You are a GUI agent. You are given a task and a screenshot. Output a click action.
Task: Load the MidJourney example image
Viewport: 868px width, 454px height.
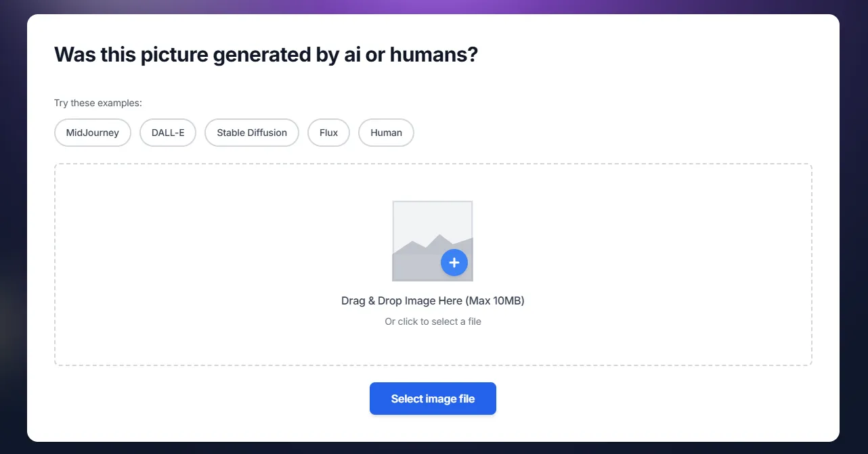(x=93, y=133)
